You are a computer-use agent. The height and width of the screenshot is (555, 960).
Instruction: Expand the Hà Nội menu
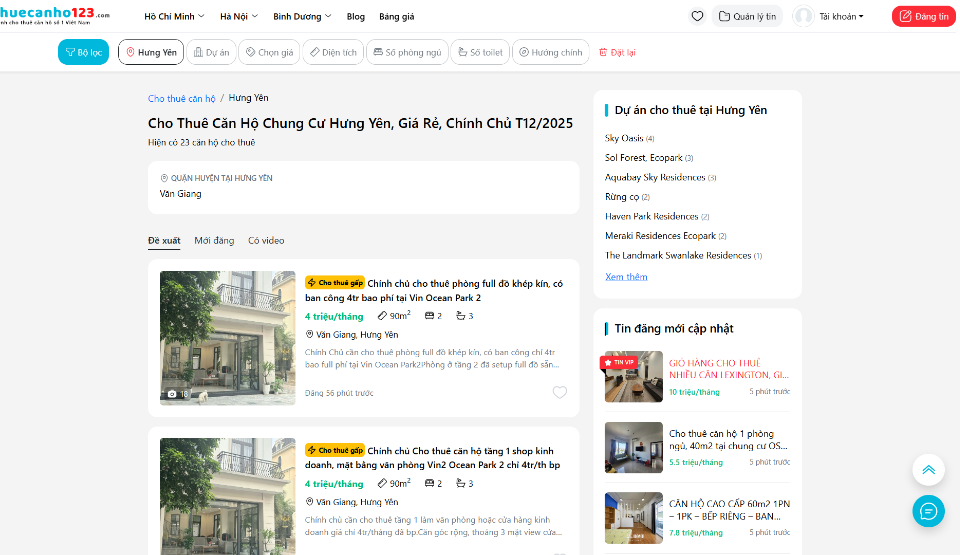pyautogui.click(x=239, y=17)
